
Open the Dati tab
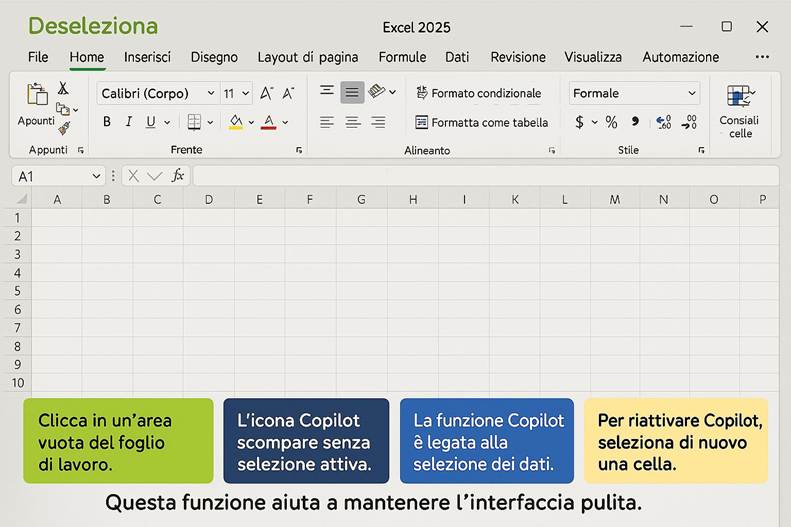pyautogui.click(x=457, y=57)
